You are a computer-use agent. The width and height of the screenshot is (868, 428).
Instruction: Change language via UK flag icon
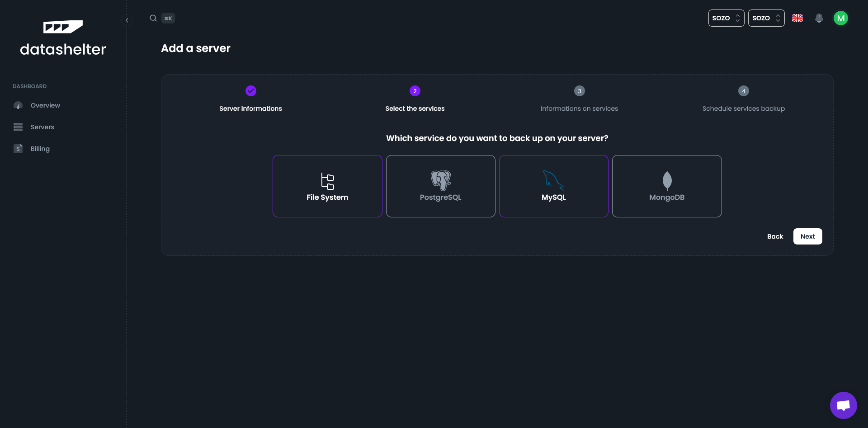coord(797,18)
